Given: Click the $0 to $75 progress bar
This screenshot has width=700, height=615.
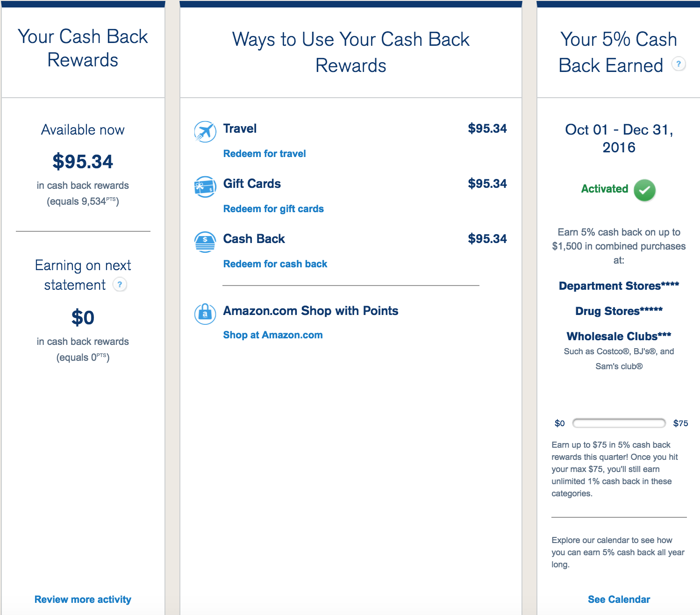Looking at the screenshot, I should point(619,423).
